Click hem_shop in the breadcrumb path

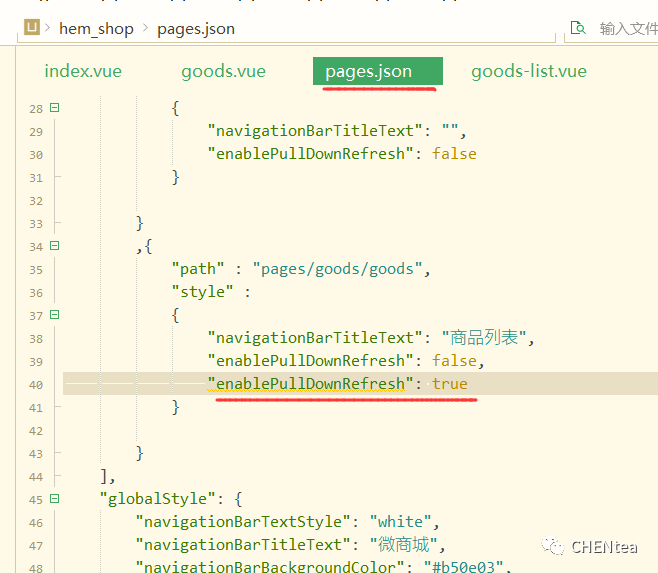(x=96, y=28)
